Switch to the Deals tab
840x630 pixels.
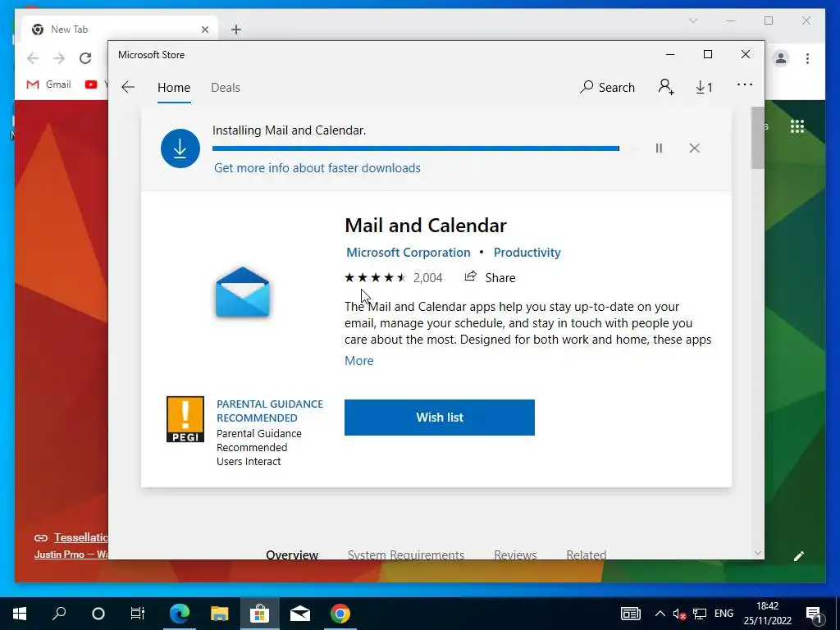click(x=226, y=87)
